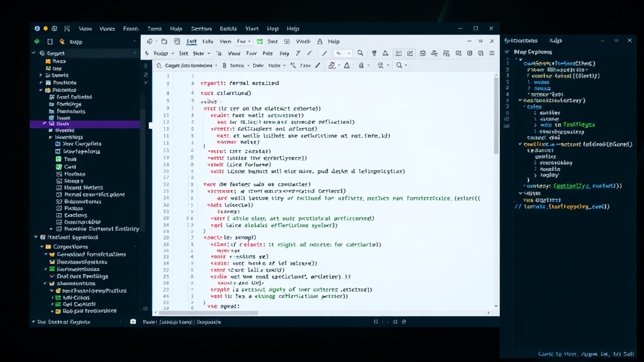This screenshot has width=644, height=362.
Task: Click the pencil icon after "Ftbw" in breadcrumb bar
Action: (x=318, y=65)
